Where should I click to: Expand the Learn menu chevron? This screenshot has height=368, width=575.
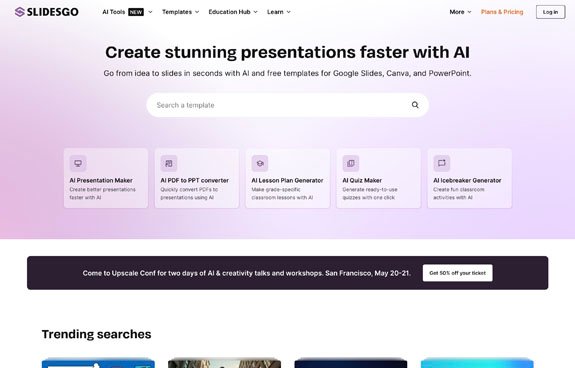point(289,12)
